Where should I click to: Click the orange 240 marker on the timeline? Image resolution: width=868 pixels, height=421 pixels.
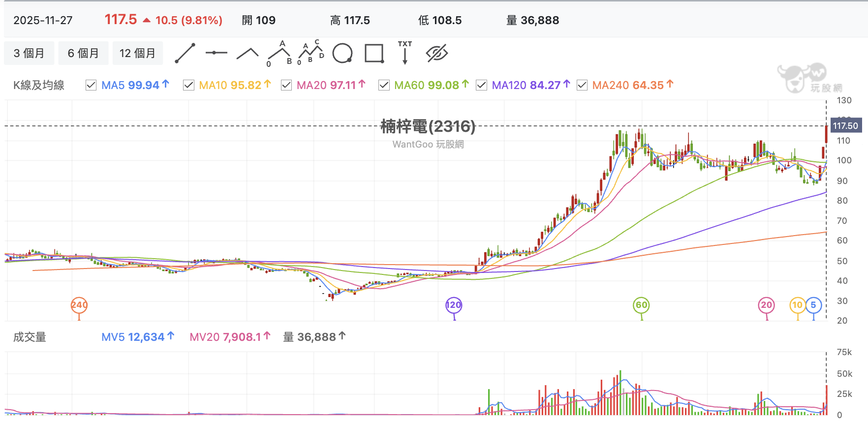[x=79, y=305]
